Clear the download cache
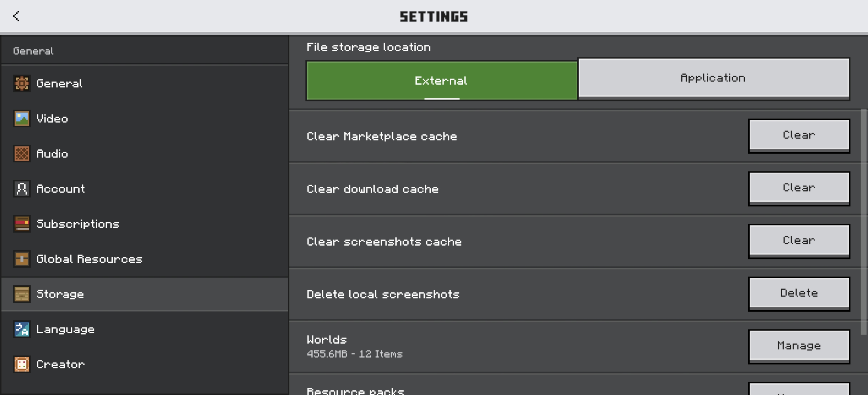 (799, 188)
